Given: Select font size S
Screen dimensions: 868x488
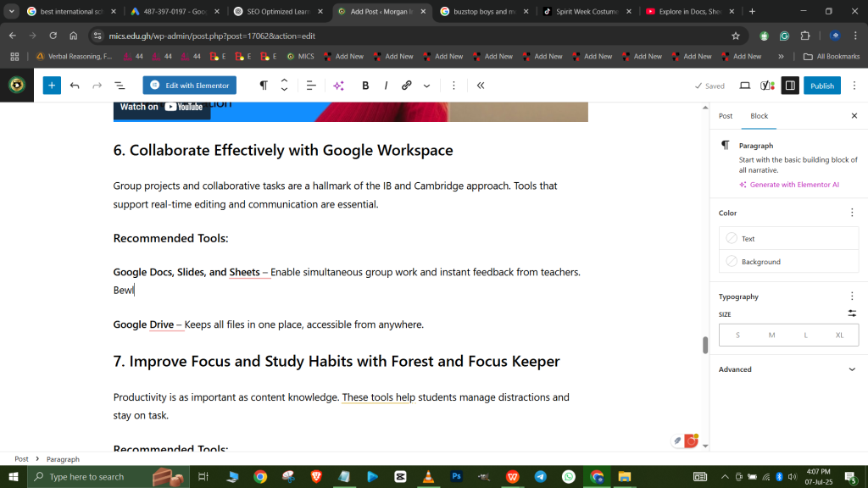Looking at the screenshot, I should pos(737,335).
